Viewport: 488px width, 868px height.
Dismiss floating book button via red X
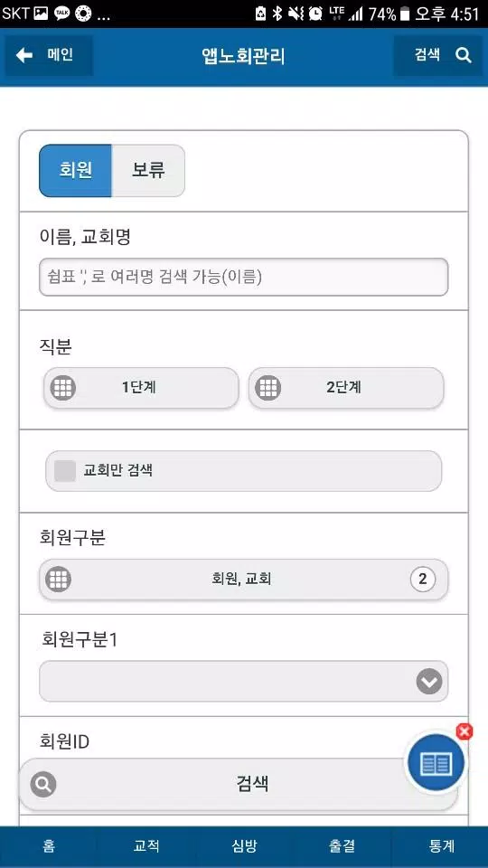465,731
